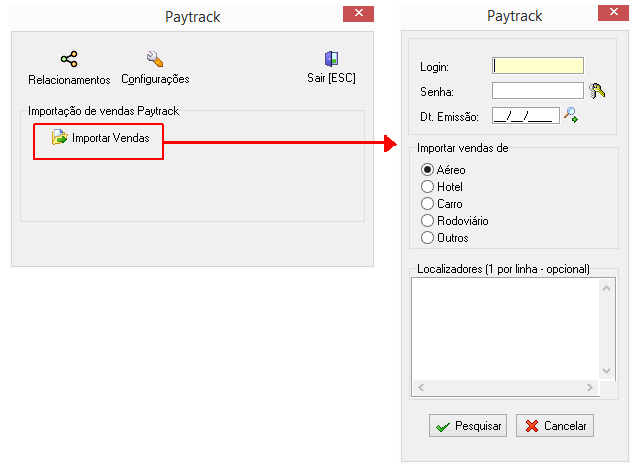The width and height of the screenshot is (636, 465).
Task: Click Sair [ESC] door icon
Action: [x=331, y=59]
